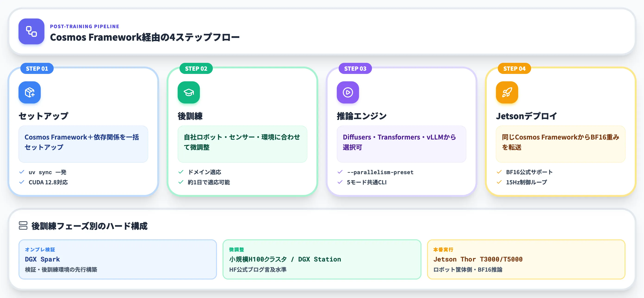Open the Jetson Thor T3000/T5000 card
644x298 pixels.
coord(526,259)
